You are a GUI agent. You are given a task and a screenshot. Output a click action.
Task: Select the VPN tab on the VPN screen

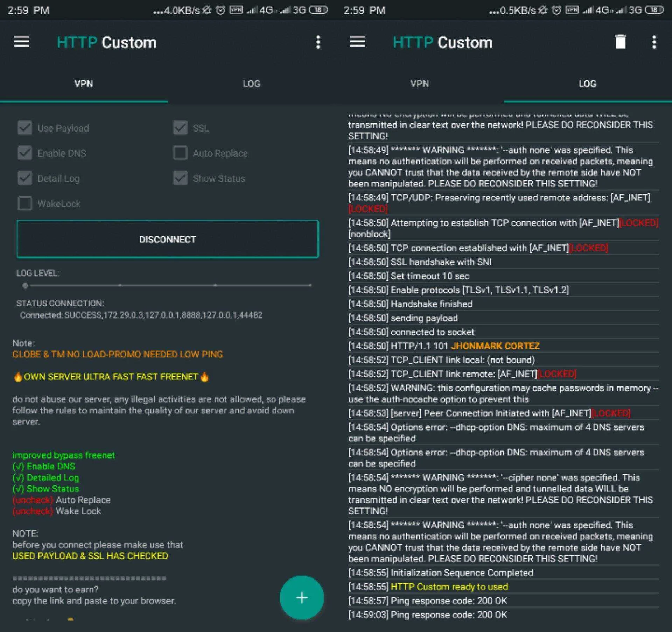pos(84,84)
